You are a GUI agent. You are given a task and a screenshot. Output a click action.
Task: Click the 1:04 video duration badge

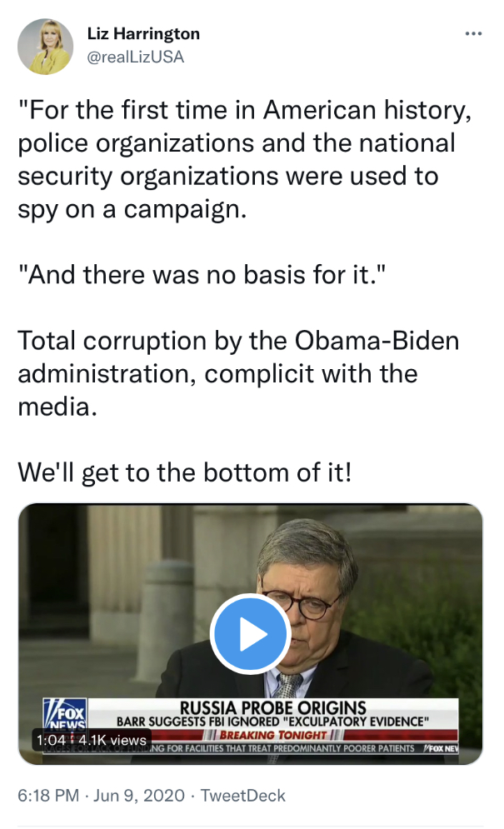[50, 739]
